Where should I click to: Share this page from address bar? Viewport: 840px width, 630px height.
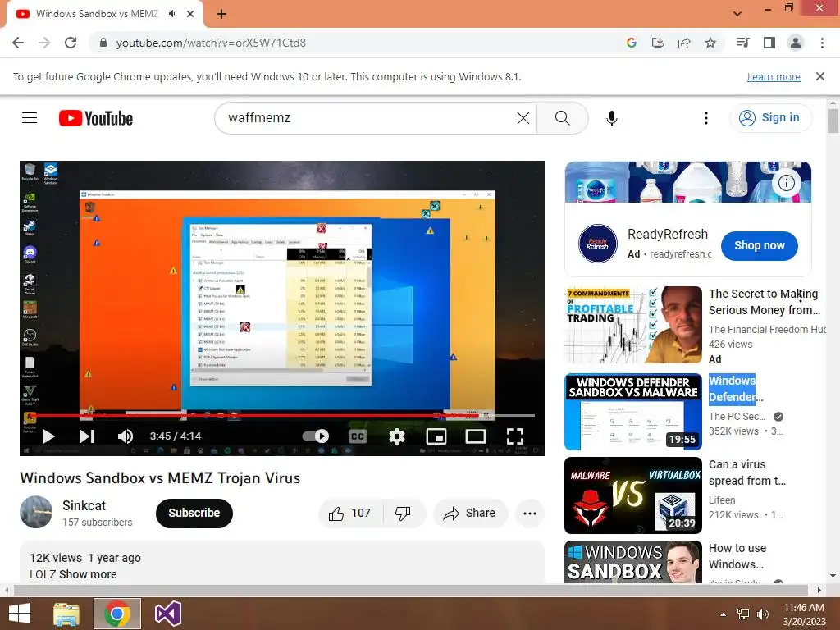[x=683, y=43]
